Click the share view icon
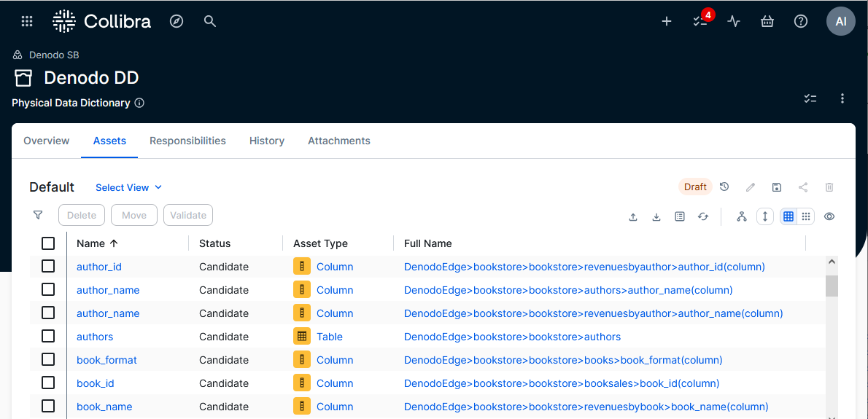 click(x=803, y=187)
